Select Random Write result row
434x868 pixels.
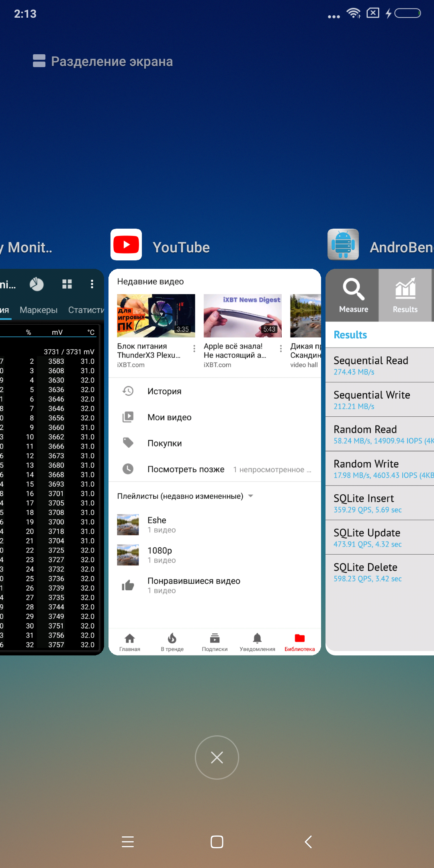pos(380,469)
